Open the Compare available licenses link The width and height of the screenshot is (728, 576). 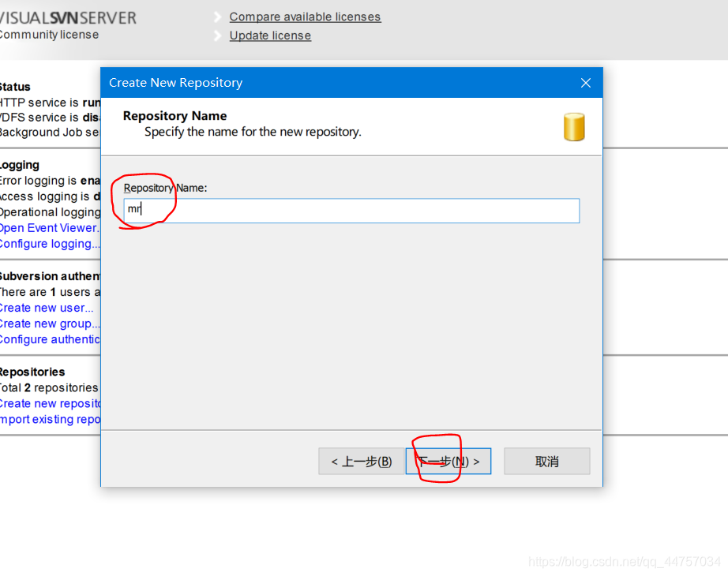[x=305, y=17]
